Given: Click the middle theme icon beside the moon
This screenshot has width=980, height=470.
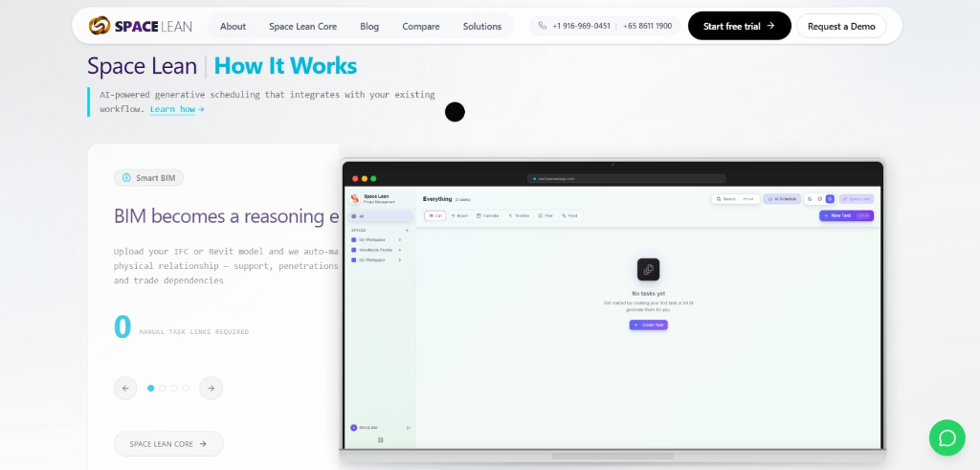Looking at the screenshot, I should pyautogui.click(x=819, y=199).
